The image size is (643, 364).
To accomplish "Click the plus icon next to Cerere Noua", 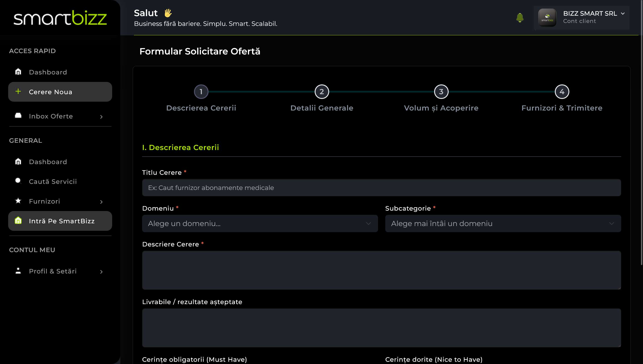I will [18, 91].
